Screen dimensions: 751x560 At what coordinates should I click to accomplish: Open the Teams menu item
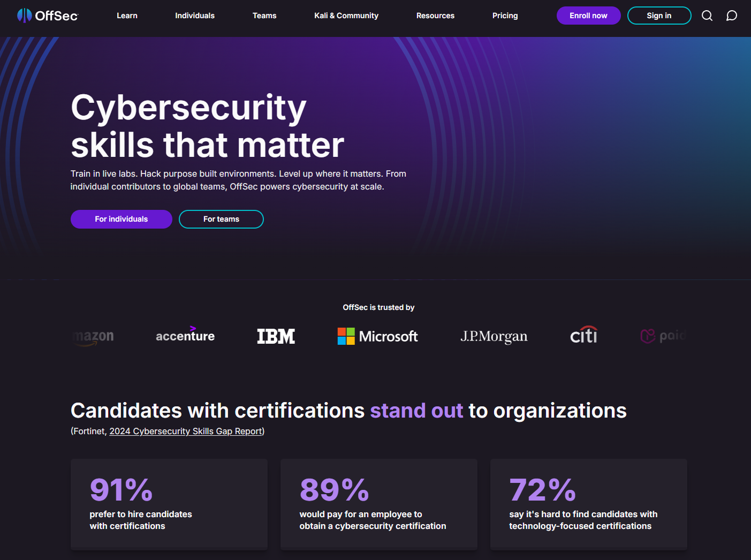[264, 16]
